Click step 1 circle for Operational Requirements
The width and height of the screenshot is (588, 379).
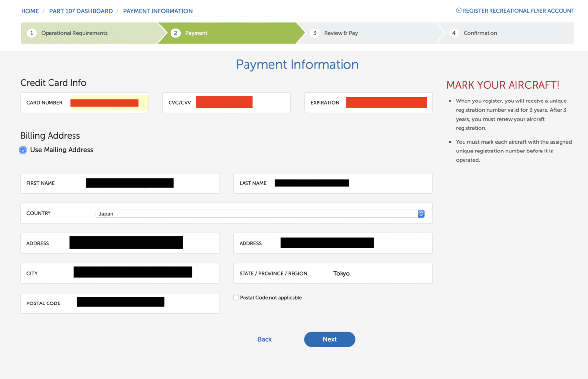(32, 33)
